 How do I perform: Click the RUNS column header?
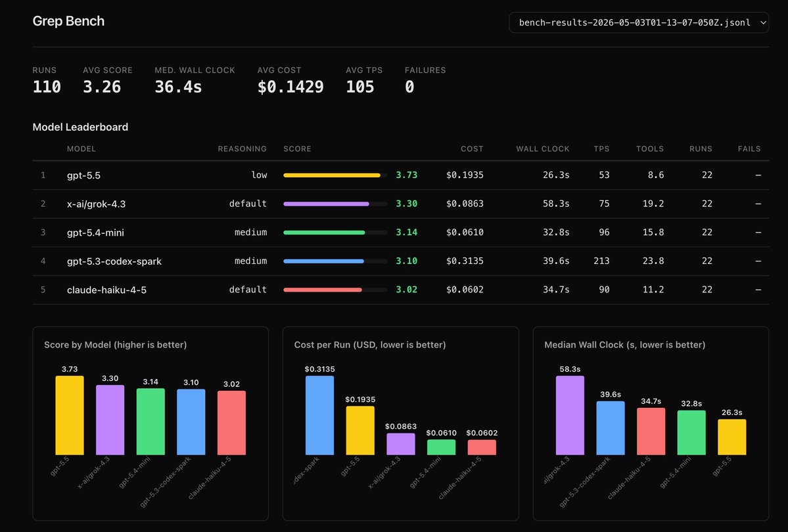pyautogui.click(x=701, y=148)
